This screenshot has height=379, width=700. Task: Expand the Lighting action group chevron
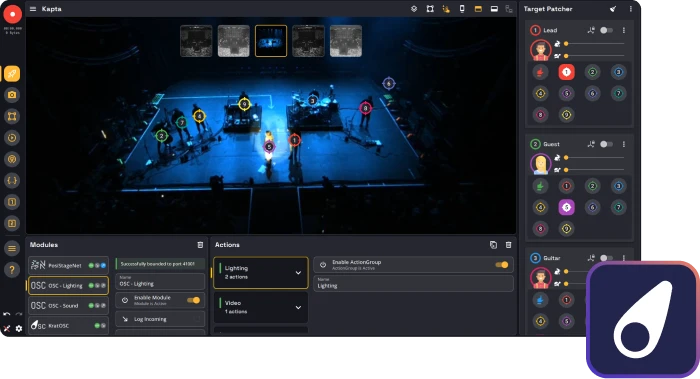tap(298, 273)
